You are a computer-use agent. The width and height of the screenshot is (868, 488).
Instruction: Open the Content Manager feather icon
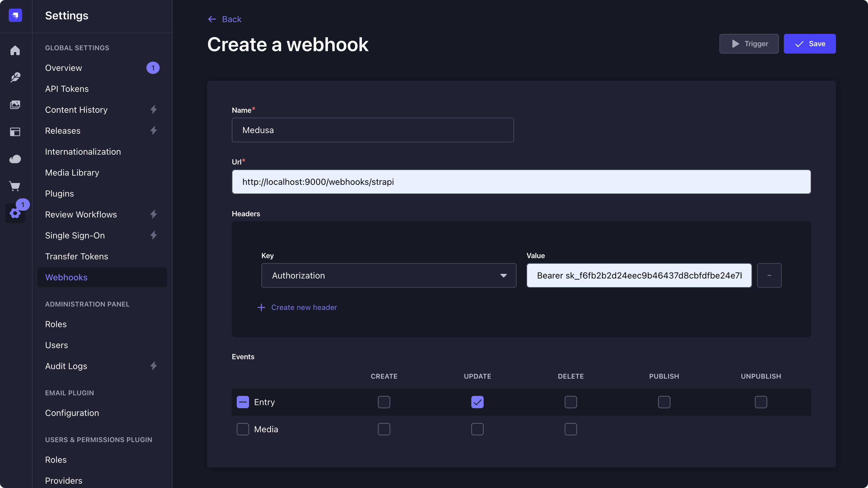(15, 77)
